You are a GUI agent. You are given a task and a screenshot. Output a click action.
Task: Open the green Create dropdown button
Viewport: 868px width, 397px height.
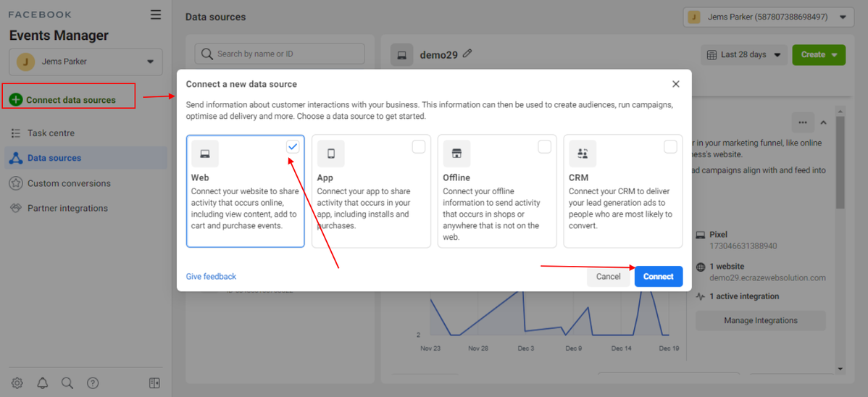tap(819, 54)
